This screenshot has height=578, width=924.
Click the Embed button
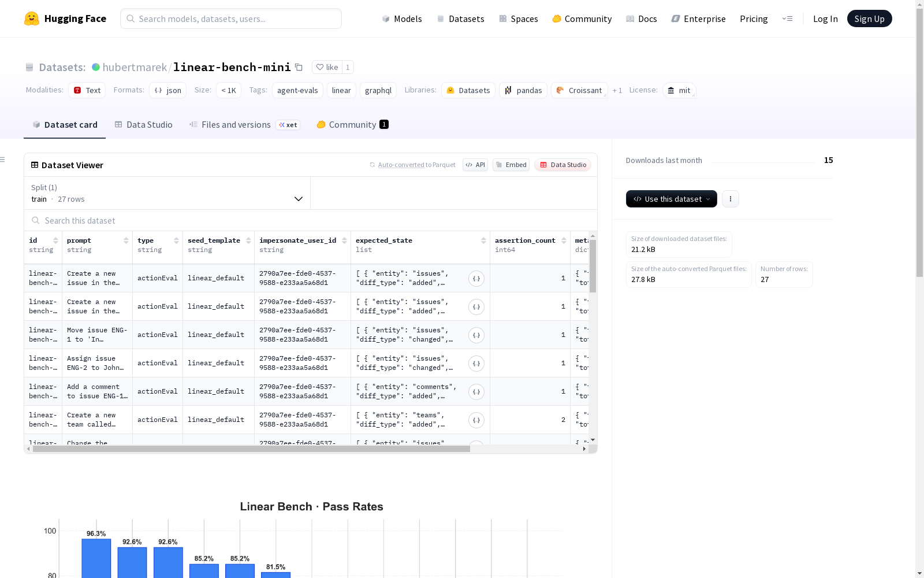click(511, 165)
